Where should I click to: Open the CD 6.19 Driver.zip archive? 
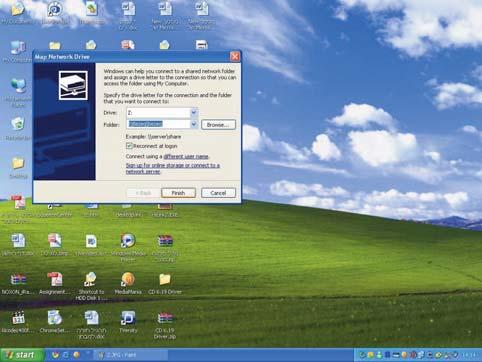point(165,318)
